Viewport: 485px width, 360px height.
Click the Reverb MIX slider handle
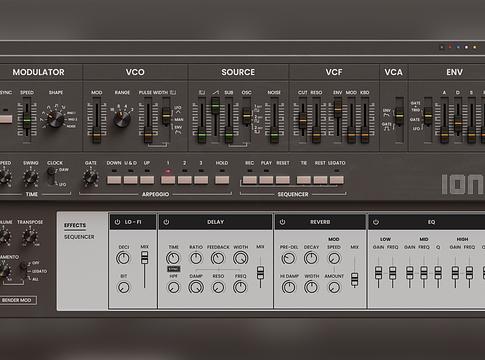coord(355,279)
